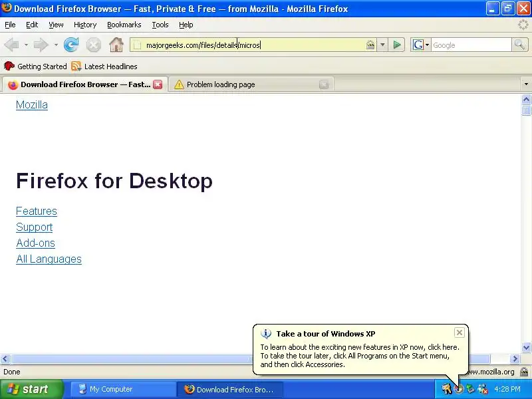Click the Firefox for Desktop heading
The width and height of the screenshot is (532, 399).
(114, 181)
